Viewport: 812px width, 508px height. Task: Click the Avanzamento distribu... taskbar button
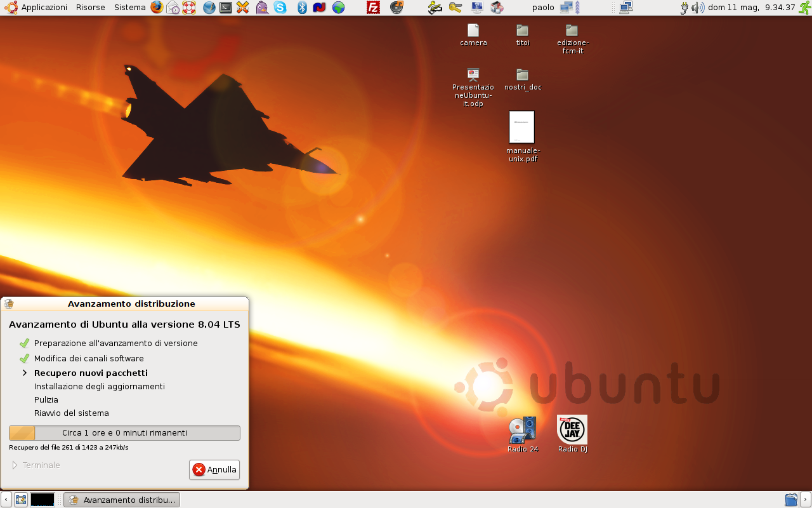(x=122, y=500)
